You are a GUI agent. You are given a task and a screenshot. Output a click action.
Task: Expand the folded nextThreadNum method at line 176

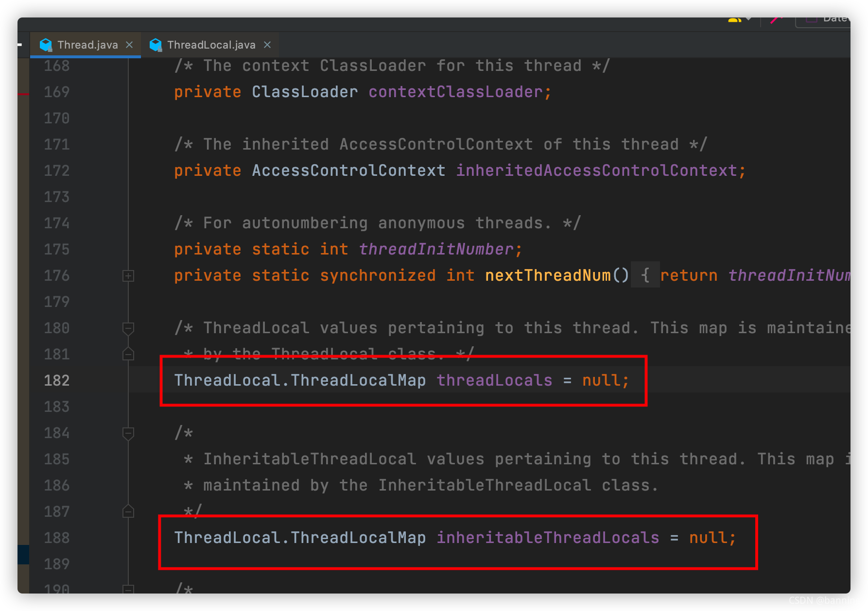click(x=128, y=276)
